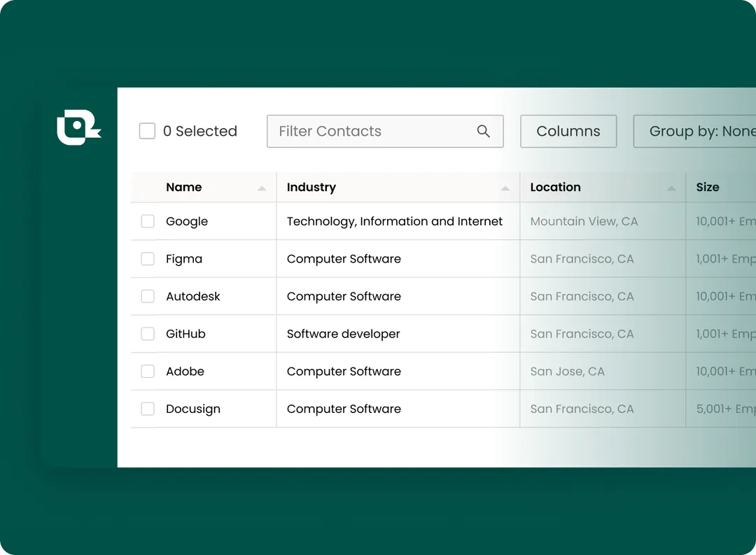756x555 pixels.
Task: Sort by Industry column arrow
Action: [505, 188]
